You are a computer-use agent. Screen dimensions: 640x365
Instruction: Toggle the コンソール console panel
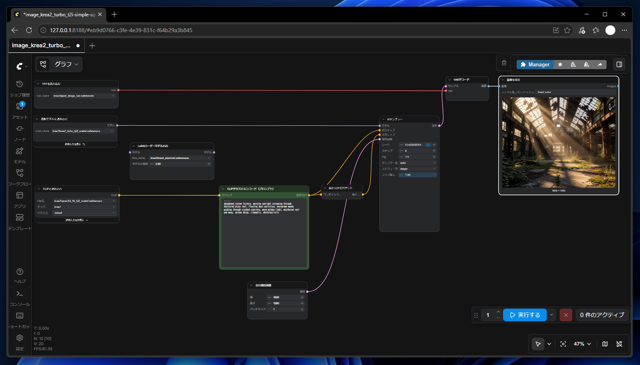click(20, 297)
